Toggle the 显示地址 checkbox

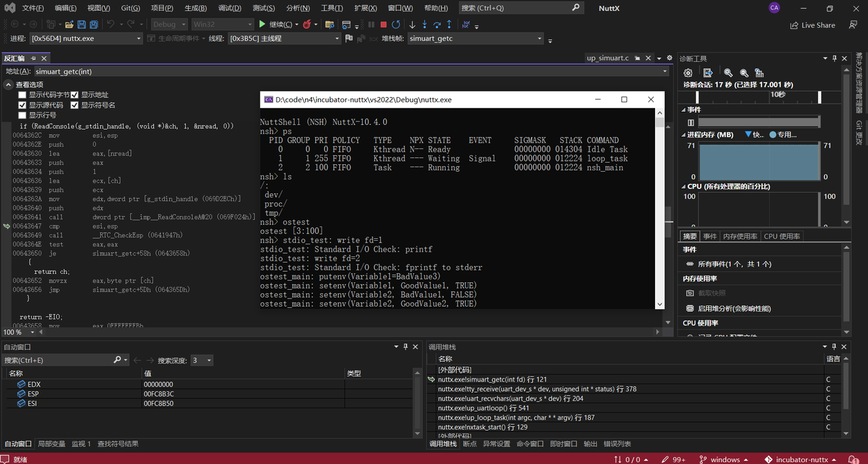point(75,95)
